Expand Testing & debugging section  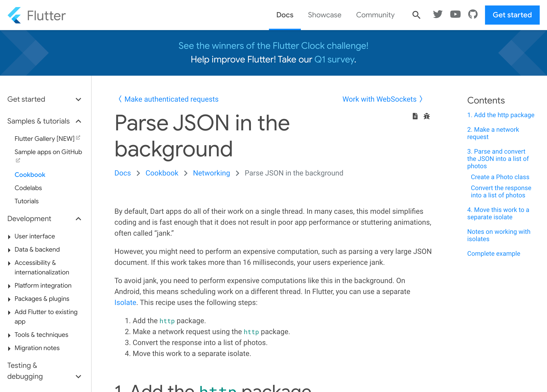point(78,377)
